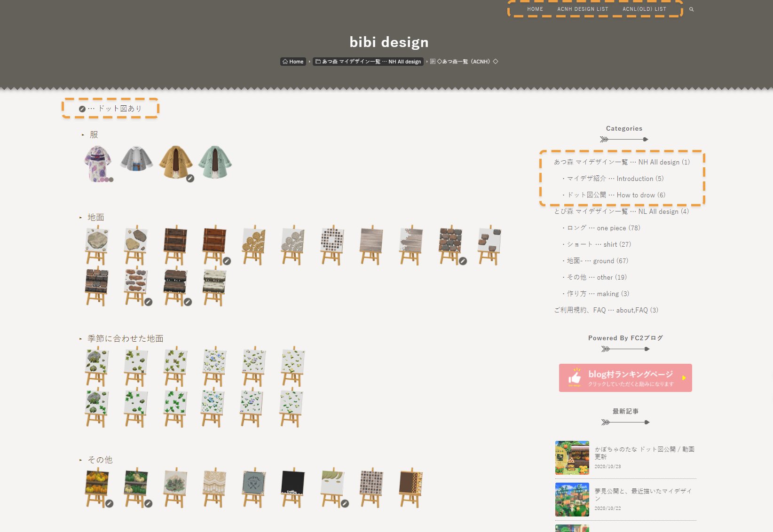Open the gray plank design with torn white edge
The image size is (773, 532).
[x=411, y=245]
